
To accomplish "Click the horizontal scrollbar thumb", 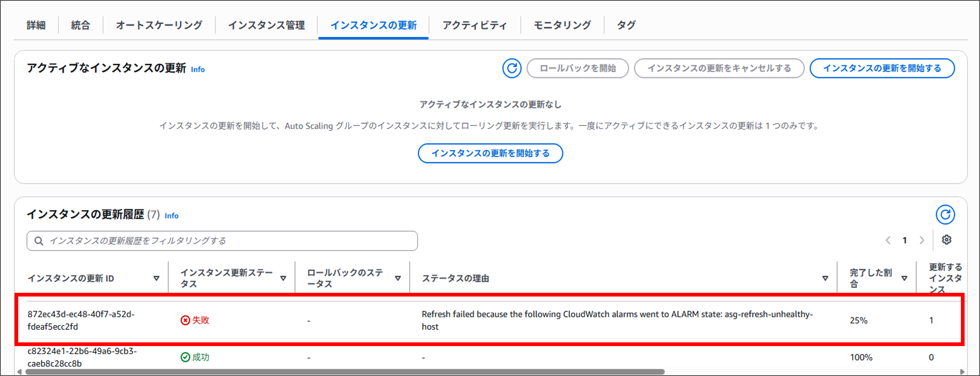I will coord(345,372).
